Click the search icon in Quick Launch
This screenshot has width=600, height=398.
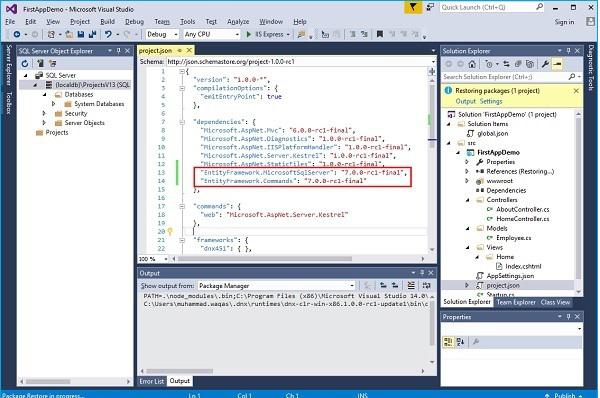click(x=540, y=7)
